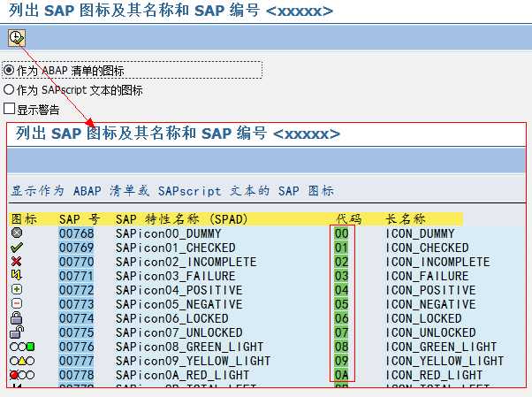
Task: Click the ICON_DUMMY grey circle icon
Action: click(17, 233)
